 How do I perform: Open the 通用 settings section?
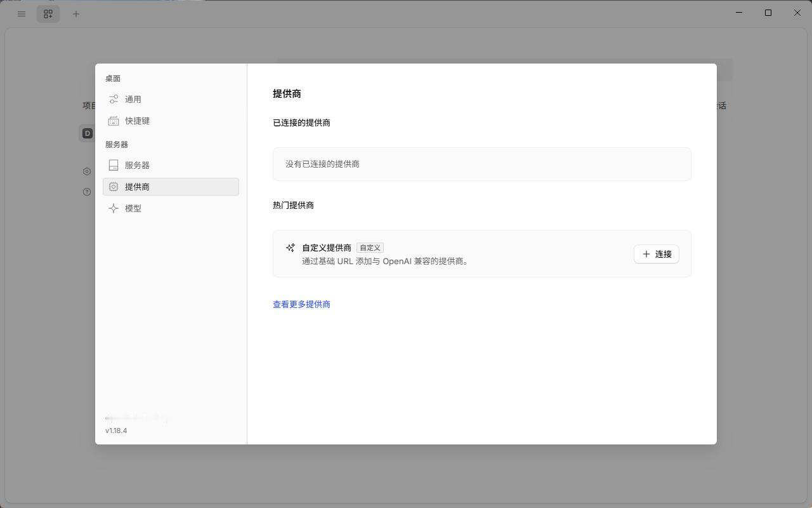tap(171, 99)
